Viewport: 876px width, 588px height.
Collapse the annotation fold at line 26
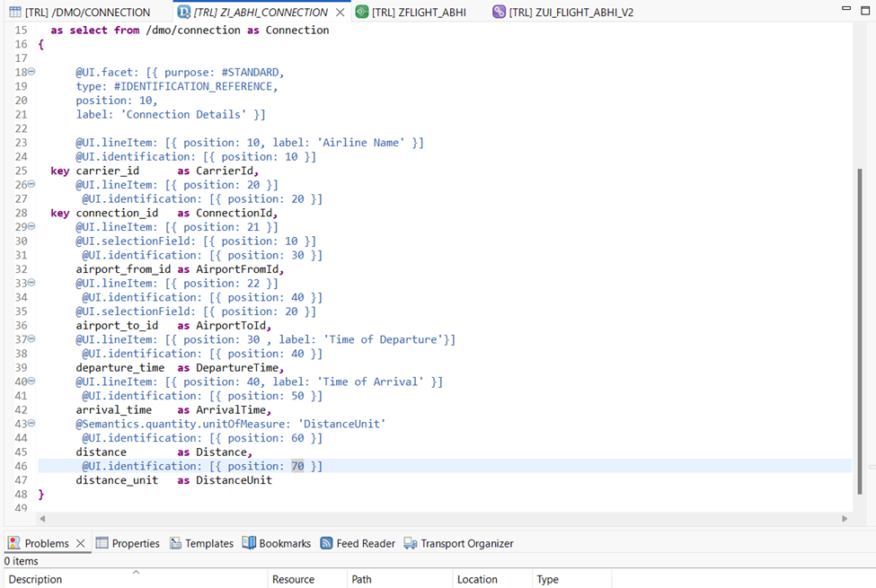point(32,185)
